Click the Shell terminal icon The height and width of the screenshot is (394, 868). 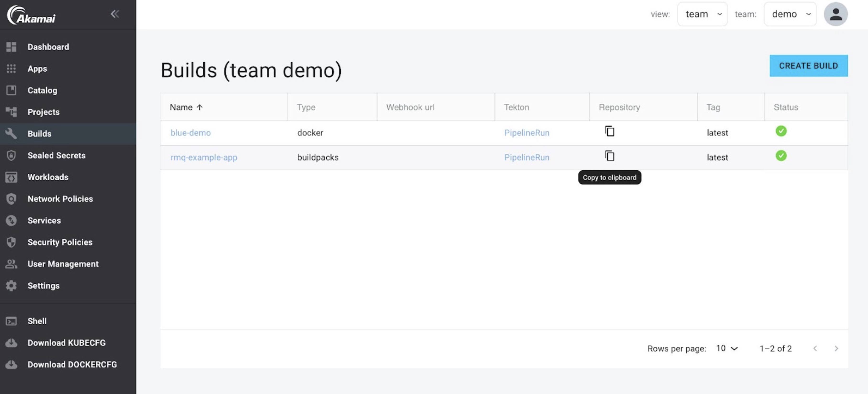click(11, 321)
